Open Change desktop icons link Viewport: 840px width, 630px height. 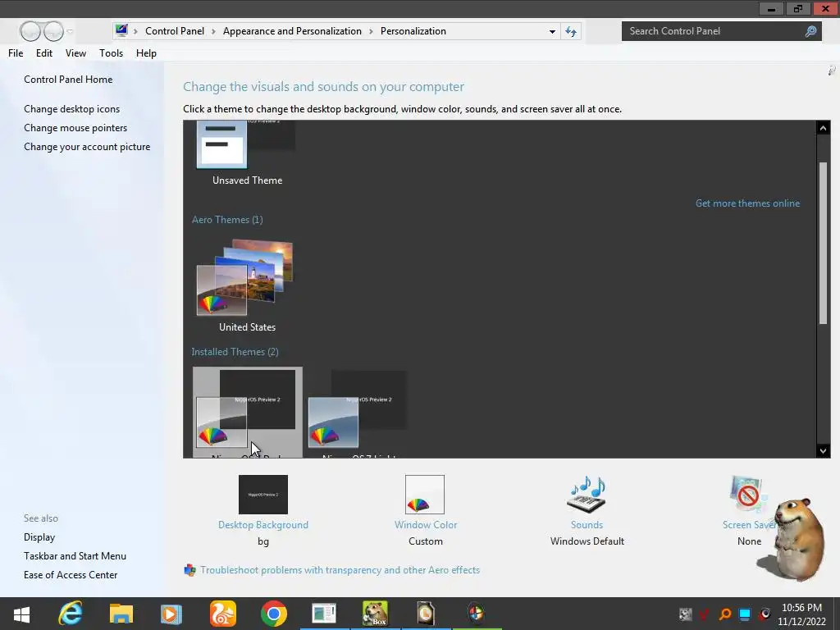pos(72,109)
